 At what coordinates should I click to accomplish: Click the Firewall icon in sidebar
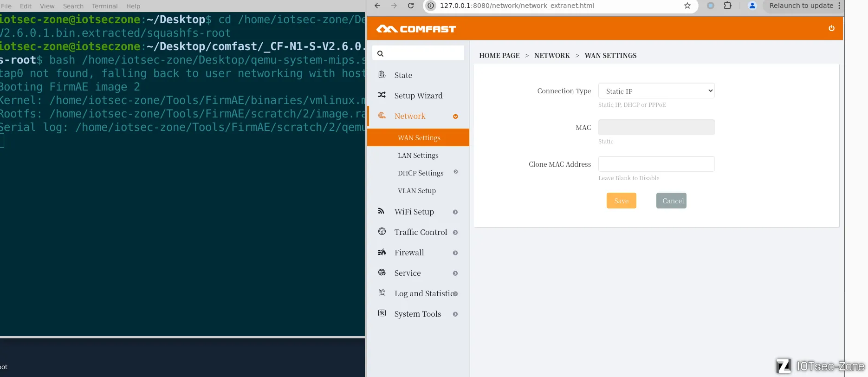click(382, 252)
